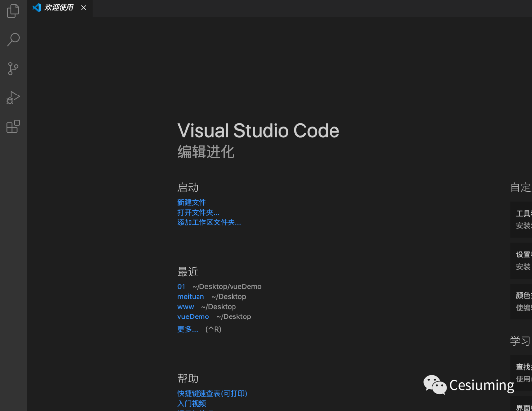Open the Extensions sidebar icon

point(13,126)
